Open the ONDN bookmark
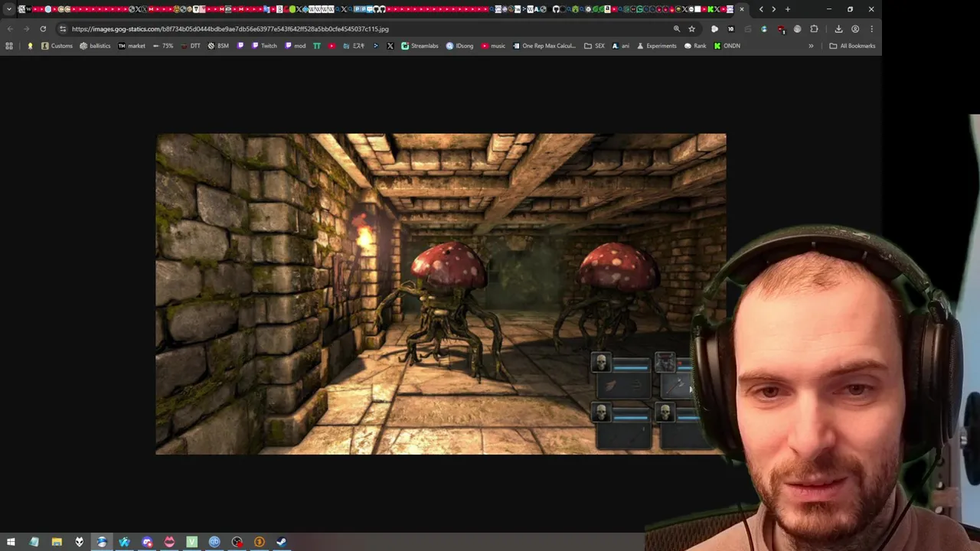 (x=727, y=46)
